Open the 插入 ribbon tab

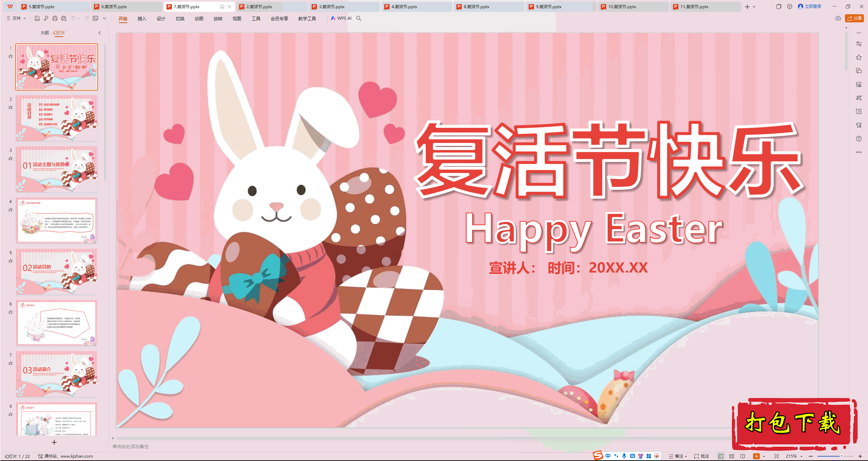tap(142, 19)
